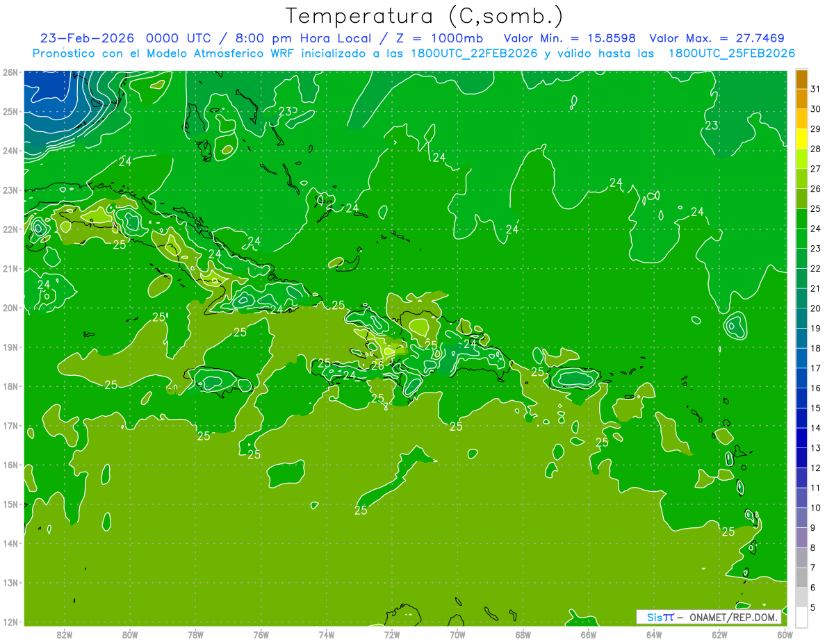Click the 14N latitude axis label
Image resolution: width=834 pixels, height=644 pixels.
10,543
